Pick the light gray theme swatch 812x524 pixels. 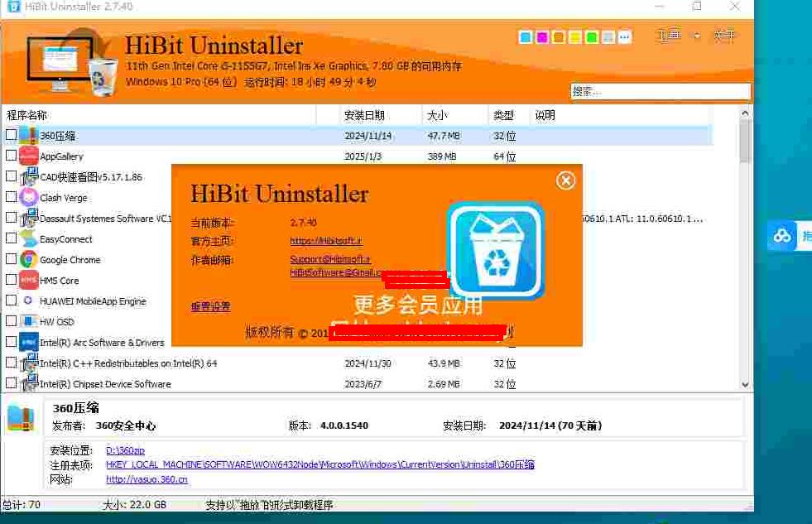point(608,37)
